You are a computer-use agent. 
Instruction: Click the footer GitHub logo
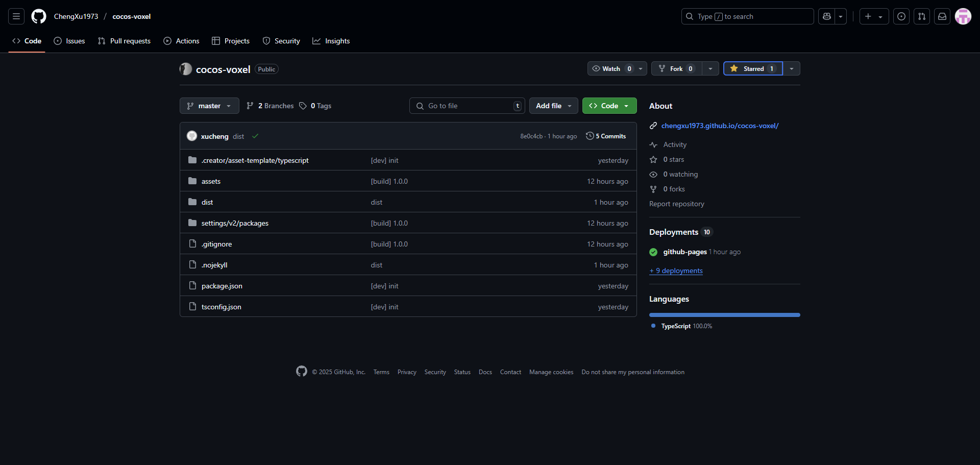(x=302, y=371)
